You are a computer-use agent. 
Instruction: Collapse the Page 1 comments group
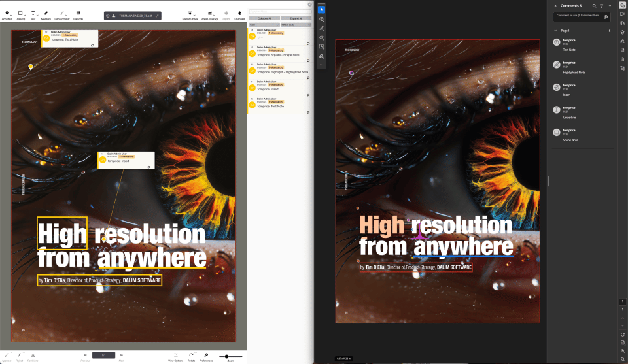555,31
